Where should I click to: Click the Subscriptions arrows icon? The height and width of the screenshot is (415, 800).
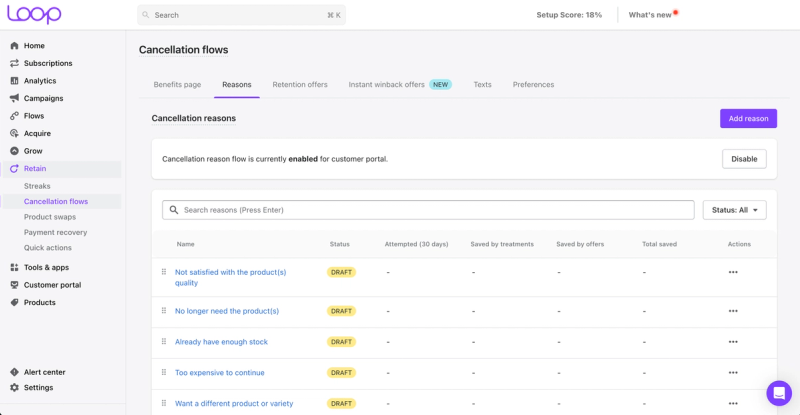point(14,63)
